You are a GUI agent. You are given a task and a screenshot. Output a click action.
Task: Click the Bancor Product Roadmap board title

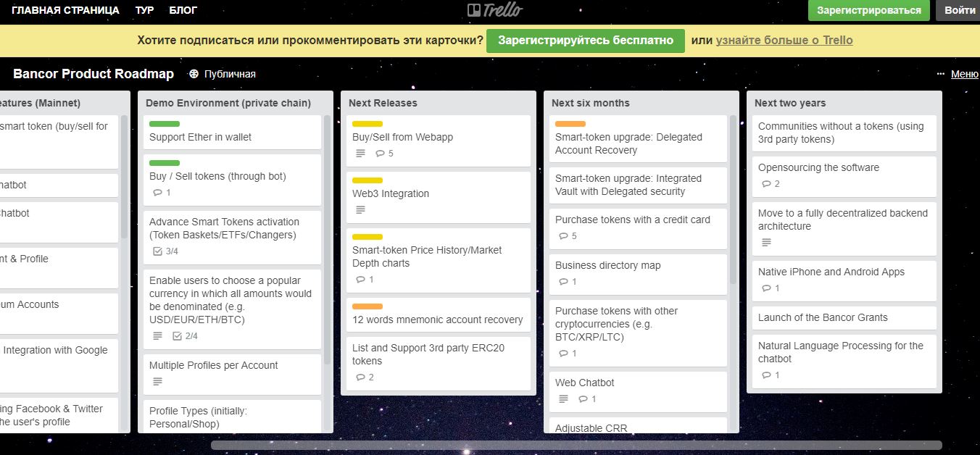(94, 74)
